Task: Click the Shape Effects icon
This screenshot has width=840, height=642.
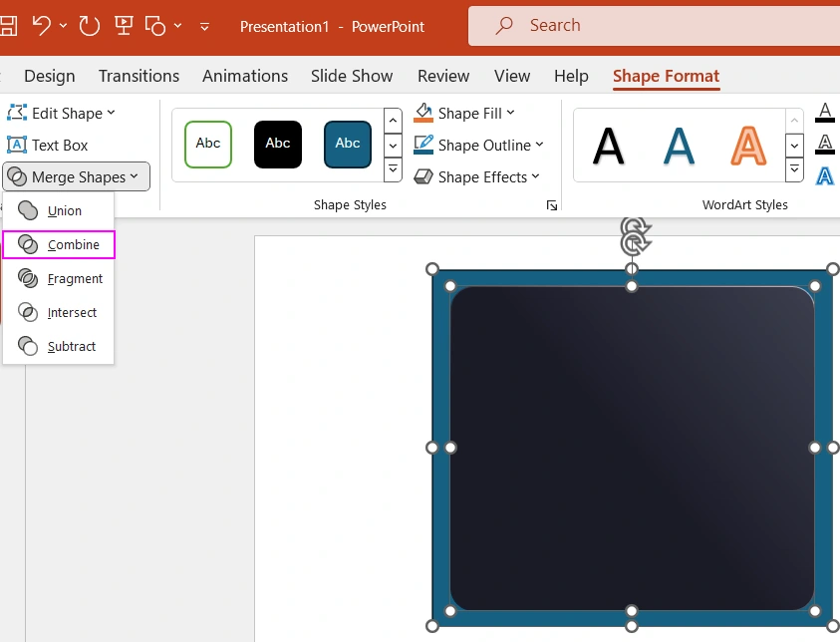Action: (x=423, y=177)
